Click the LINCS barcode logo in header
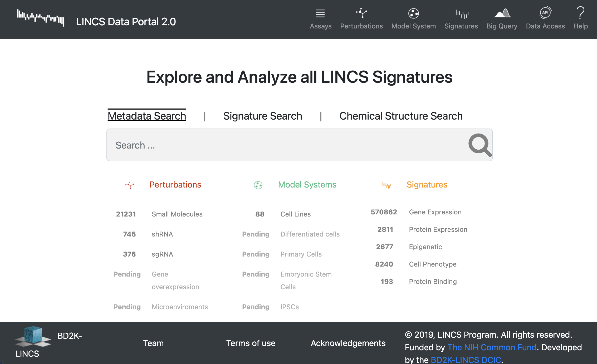Screen dimensions: 597x364 (41, 17)
